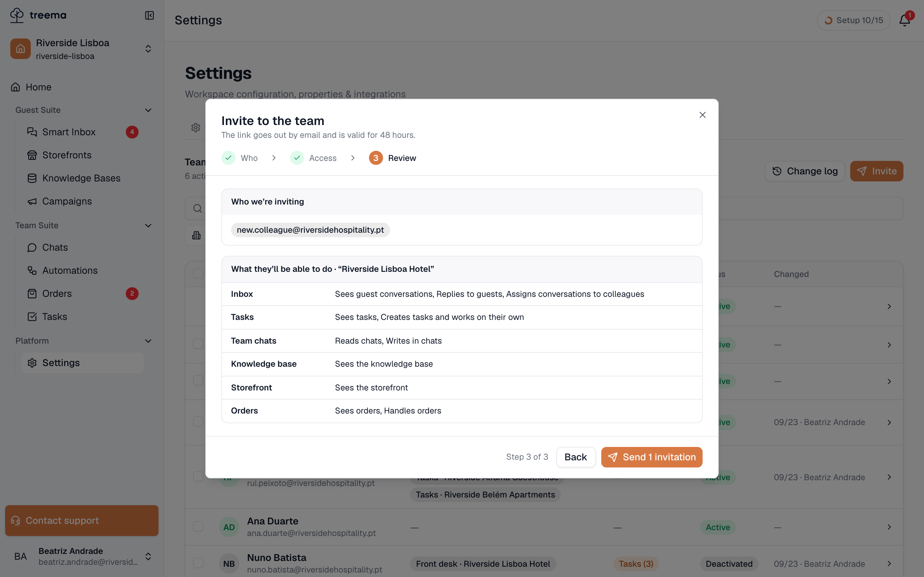The image size is (924, 577).
Task: Open Setup 10/15 progress indicator
Action: [x=853, y=20]
